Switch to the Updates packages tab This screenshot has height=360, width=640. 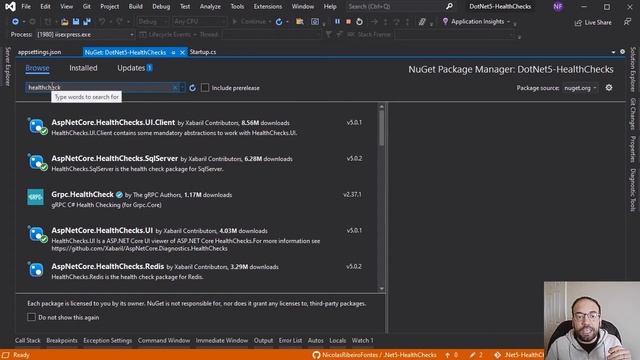(x=135, y=68)
